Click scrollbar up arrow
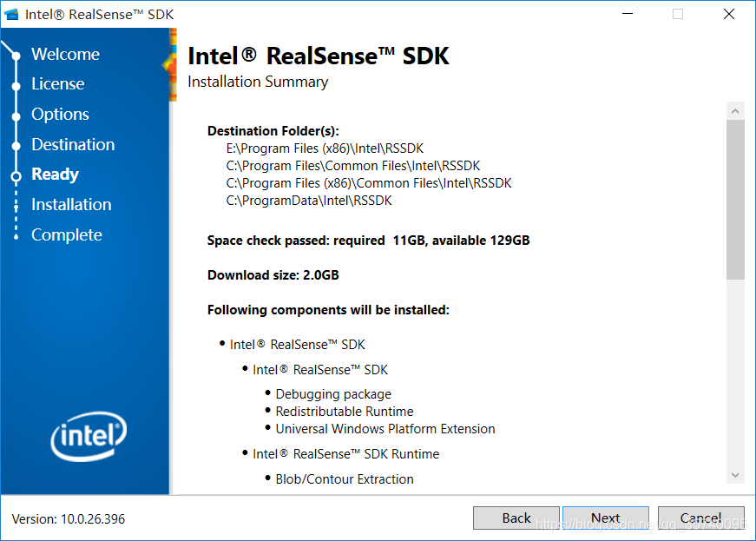The image size is (756, 541). pos(735,111)
